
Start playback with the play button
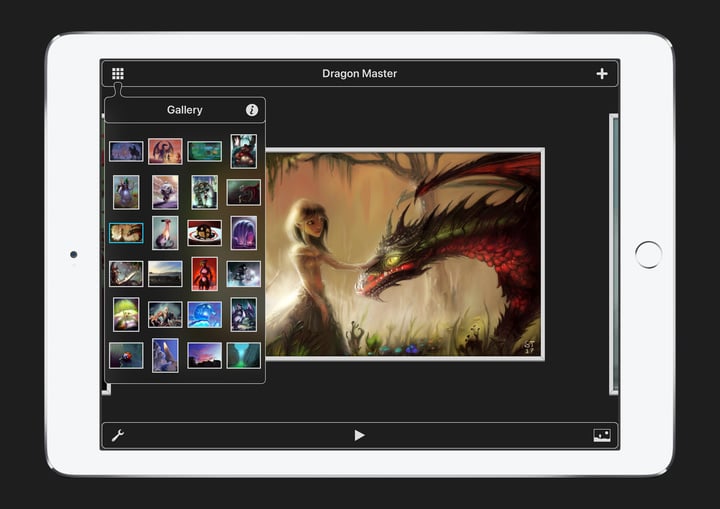coord(360,435)
